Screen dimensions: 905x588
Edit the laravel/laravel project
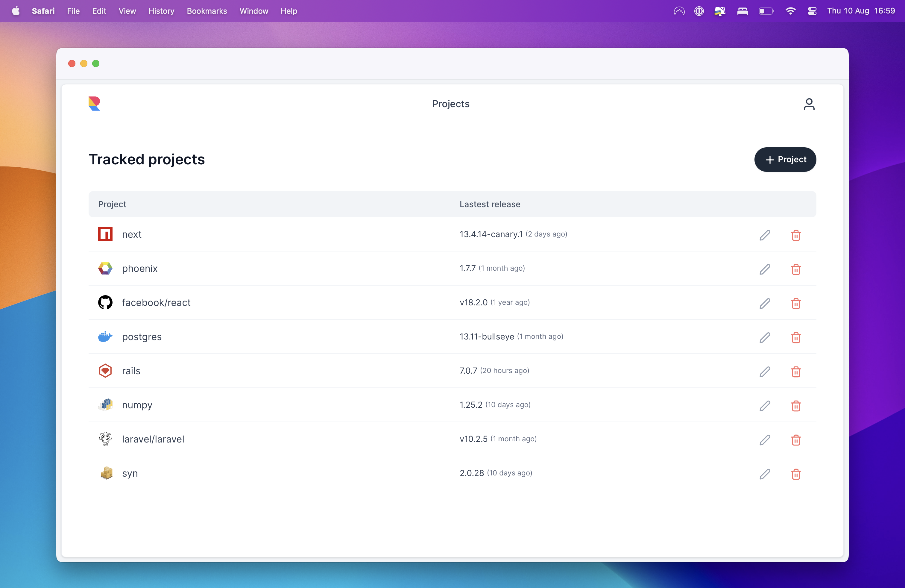[765, 440]
